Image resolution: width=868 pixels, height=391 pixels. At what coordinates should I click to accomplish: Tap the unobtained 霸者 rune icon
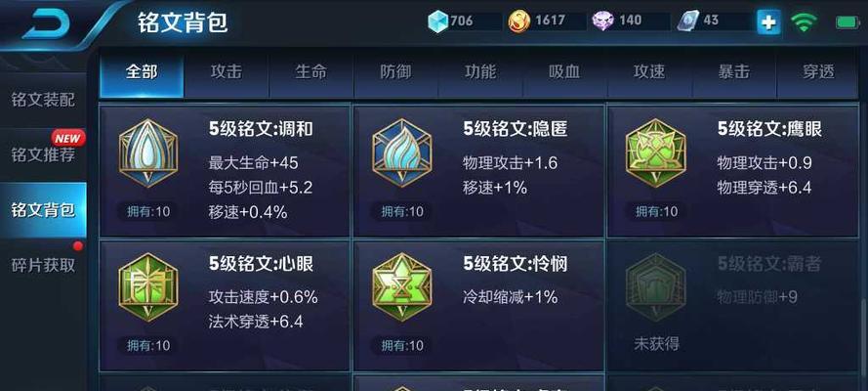656,287
